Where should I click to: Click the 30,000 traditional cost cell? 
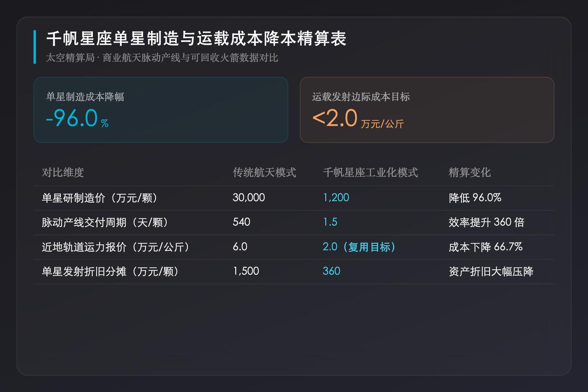249,198
